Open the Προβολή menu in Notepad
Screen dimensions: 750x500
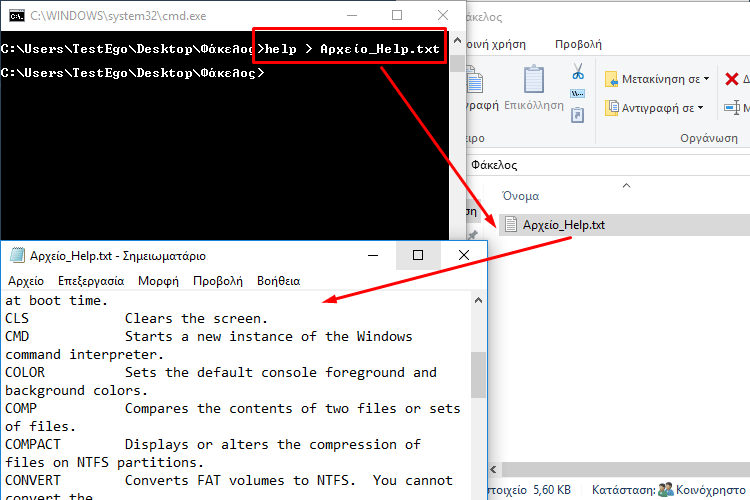[x=218, y=281]
